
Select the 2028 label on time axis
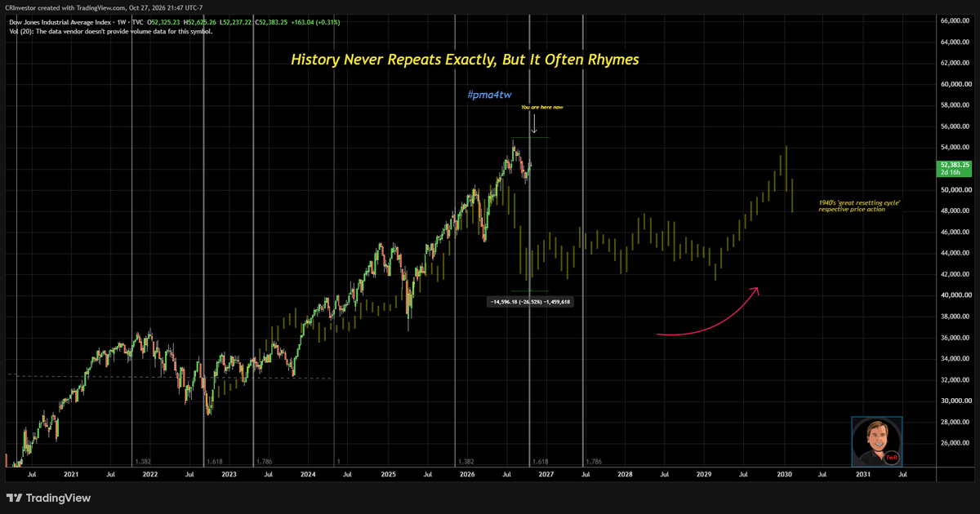[625, 473]
